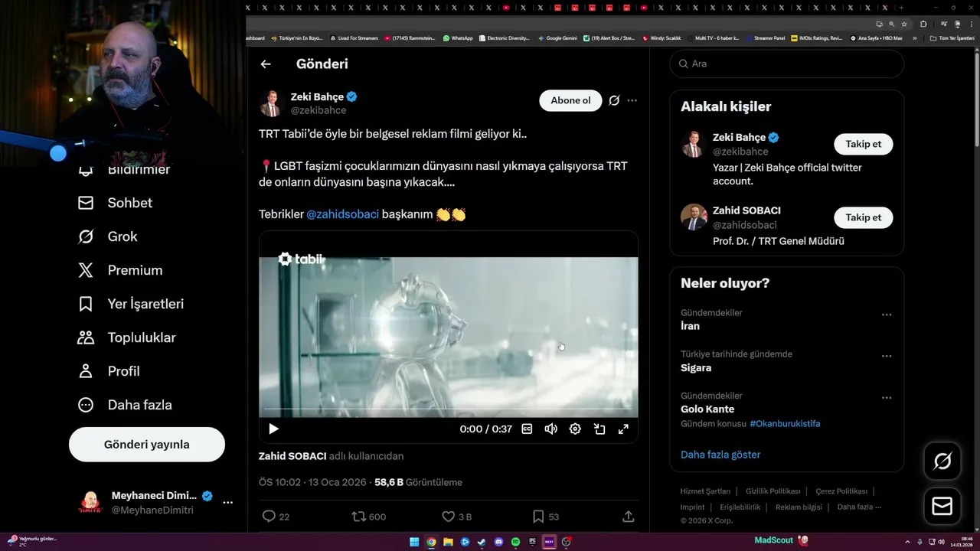Screen dimensions: 980x551
Task: Open the @zahidsobaci mention link
Action: 342,214
